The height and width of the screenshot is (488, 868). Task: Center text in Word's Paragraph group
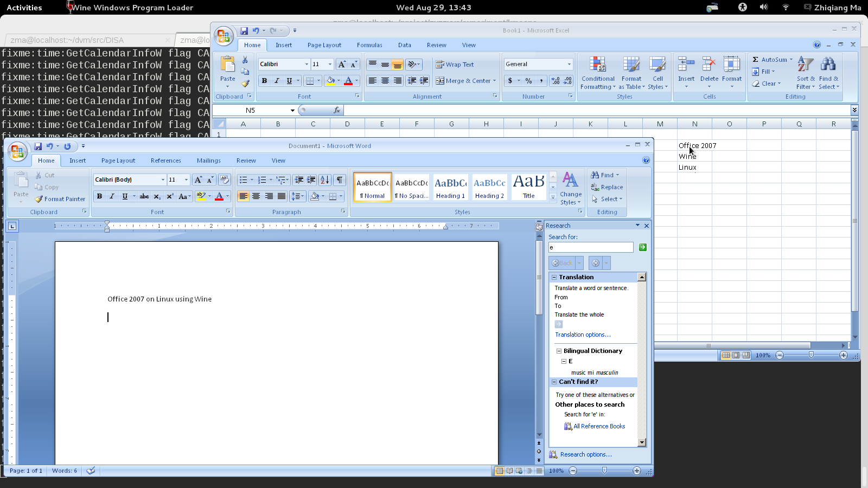256,196
